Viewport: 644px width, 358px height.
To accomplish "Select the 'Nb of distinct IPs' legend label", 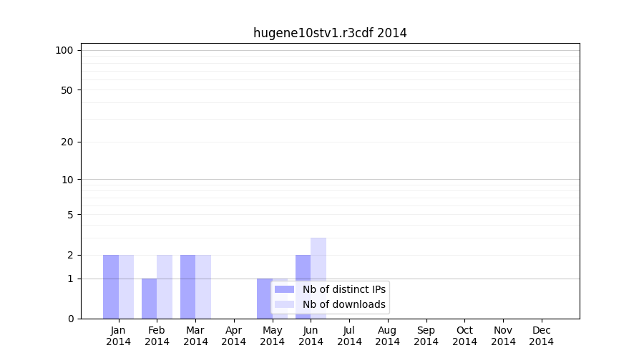I will click(343, 289).
